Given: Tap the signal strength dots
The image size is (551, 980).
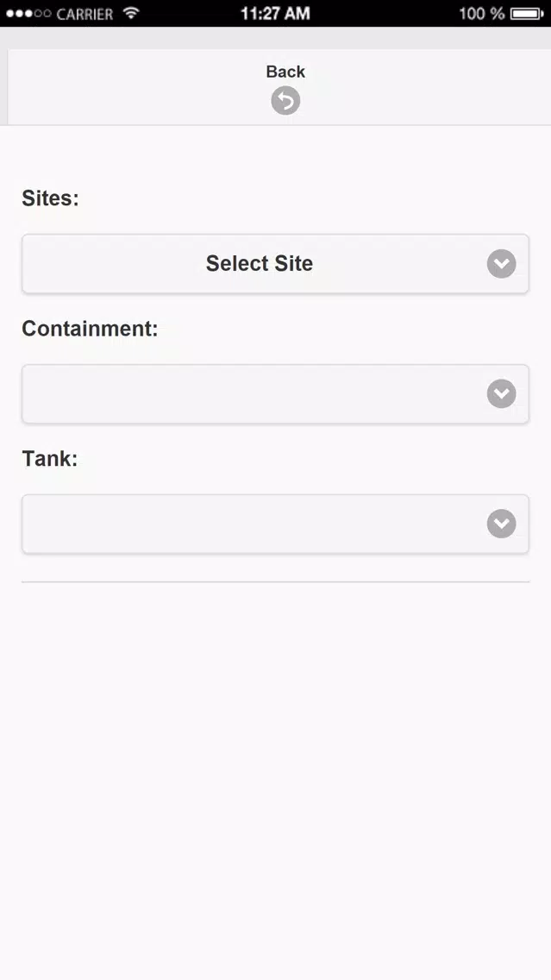Looking at the screenshot, I should coord(28,13).
